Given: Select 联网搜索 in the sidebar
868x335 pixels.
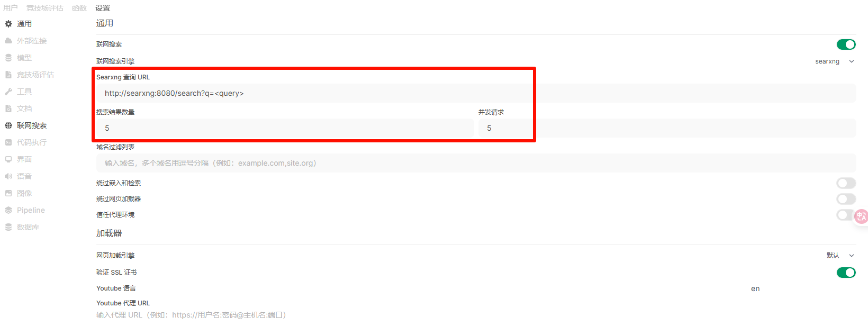Looking at the screenshot, I should coord(32,125).
